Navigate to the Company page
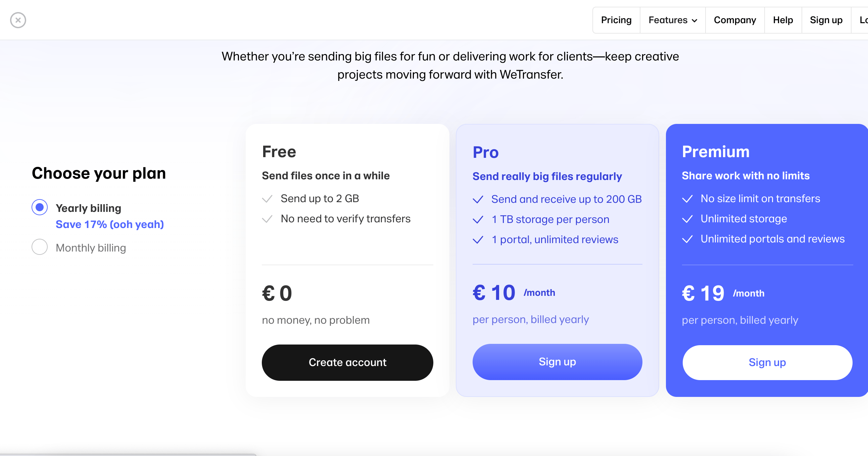868x456 pixels. (x=734, y=20)
